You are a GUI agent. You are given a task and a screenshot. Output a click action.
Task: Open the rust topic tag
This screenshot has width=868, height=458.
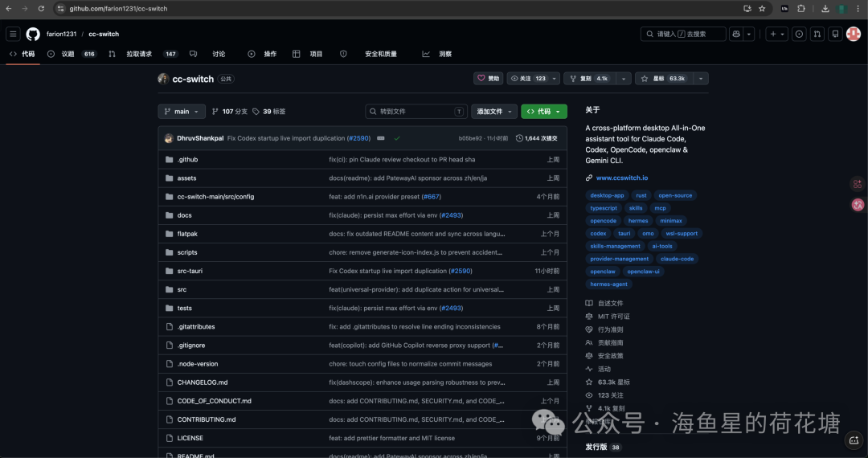[x=641, y=195]
